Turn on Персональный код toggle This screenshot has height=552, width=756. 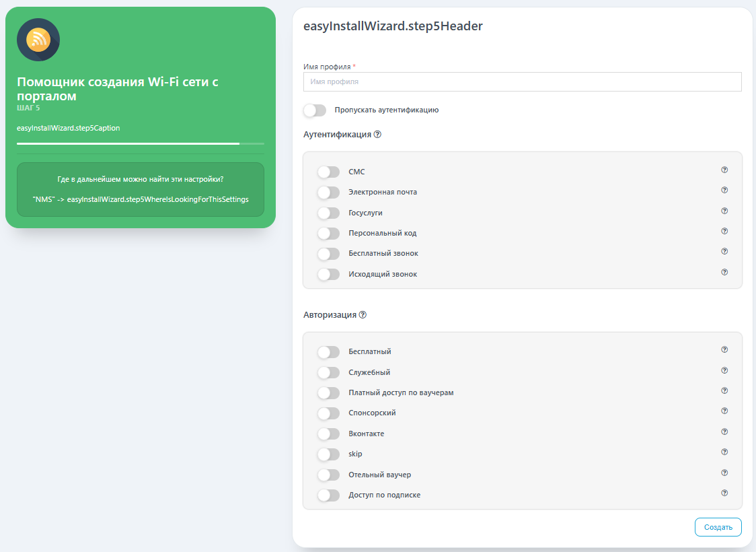pos(328,234)
